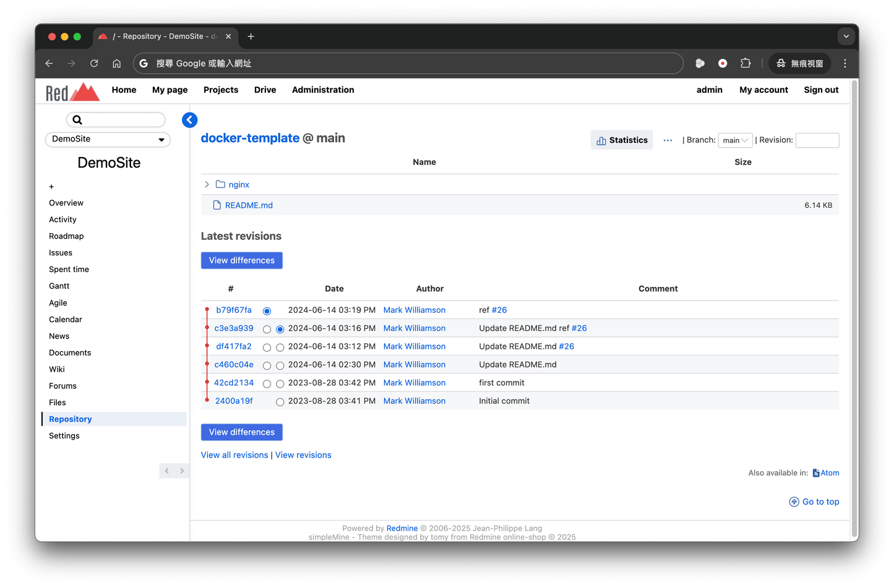Open the Administration menu item

click(322, 90)
